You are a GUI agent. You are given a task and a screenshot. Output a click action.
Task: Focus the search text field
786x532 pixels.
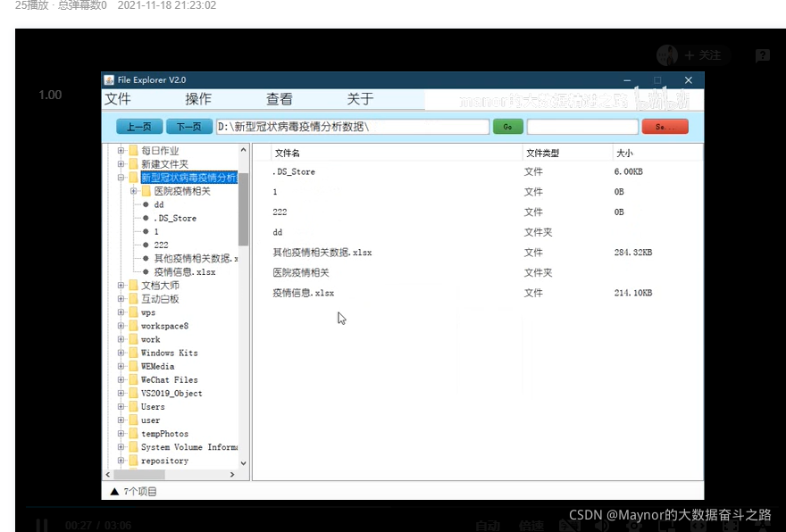click(582, 127)
